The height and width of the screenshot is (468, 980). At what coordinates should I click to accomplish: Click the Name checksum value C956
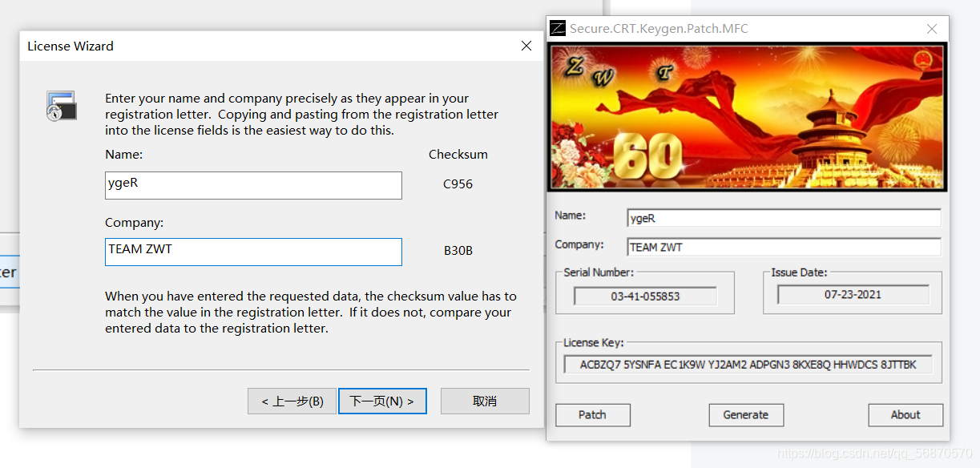pos(458,184)
